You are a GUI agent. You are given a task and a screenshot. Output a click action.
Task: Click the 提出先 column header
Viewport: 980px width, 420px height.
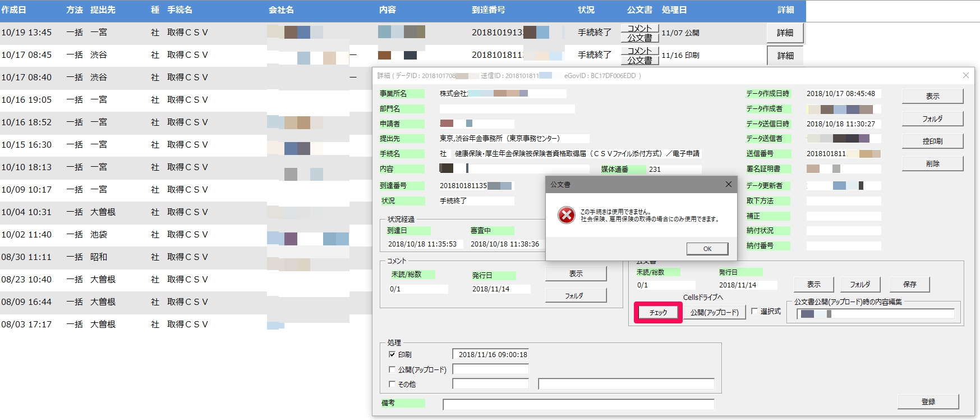[103, 10]
